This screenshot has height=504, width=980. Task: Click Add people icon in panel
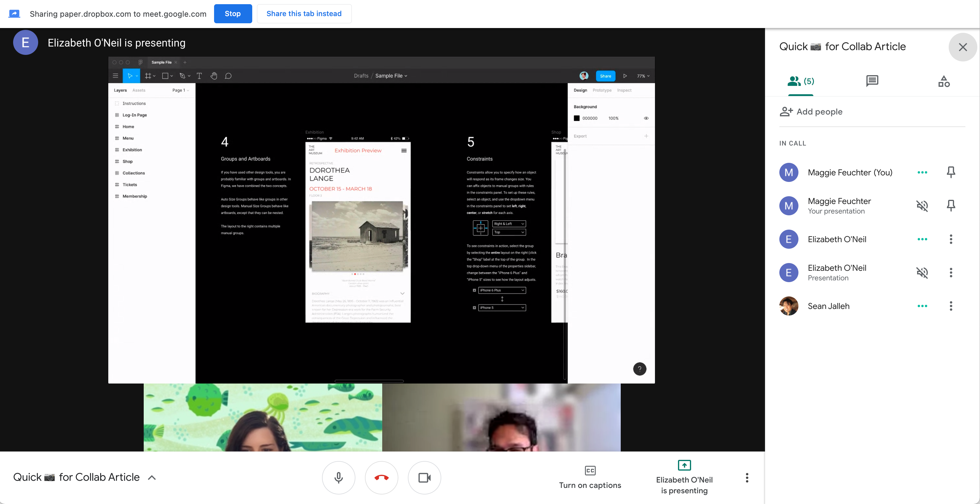click(786, 112)
